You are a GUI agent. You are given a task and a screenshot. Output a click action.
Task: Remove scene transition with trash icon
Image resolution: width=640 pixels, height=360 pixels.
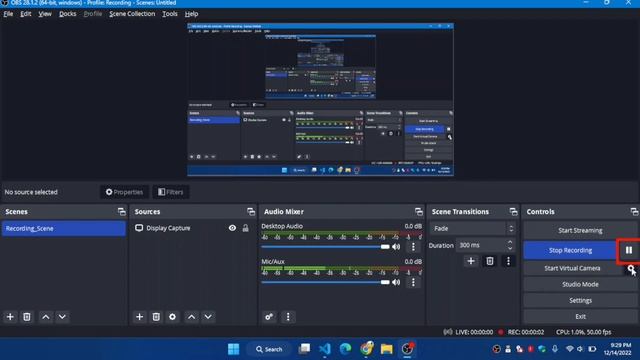(x=490, y=261)
